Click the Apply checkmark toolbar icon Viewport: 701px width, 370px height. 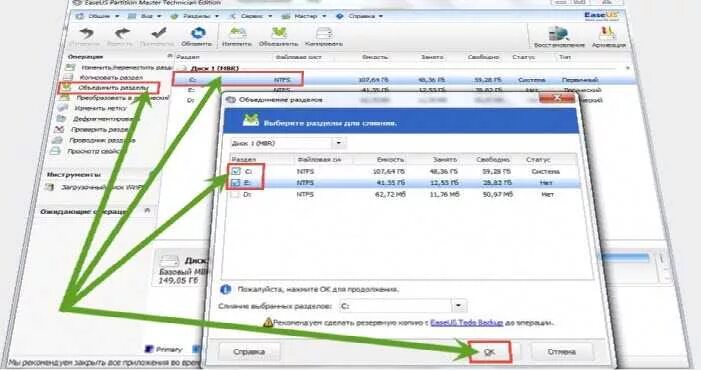pyautogui.click(x=158, y=33)
